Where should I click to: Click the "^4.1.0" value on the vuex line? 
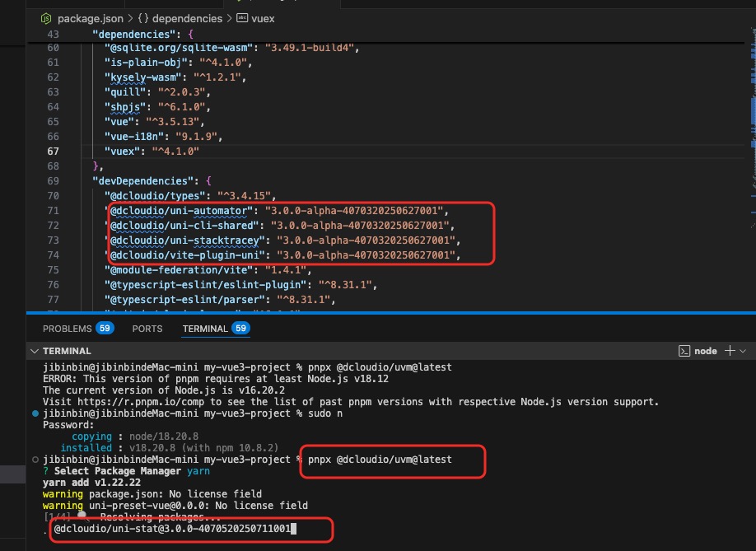[x=175, y=152]
